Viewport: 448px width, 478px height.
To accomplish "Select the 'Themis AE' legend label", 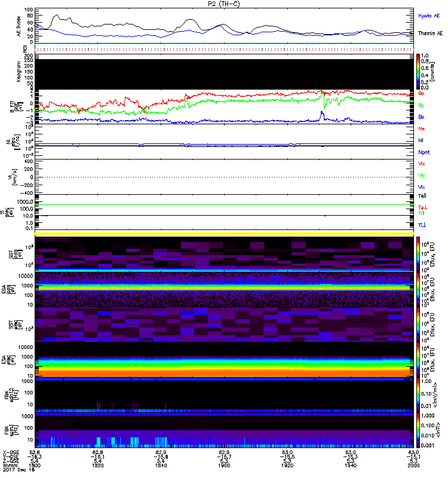I will coord(430,33).
